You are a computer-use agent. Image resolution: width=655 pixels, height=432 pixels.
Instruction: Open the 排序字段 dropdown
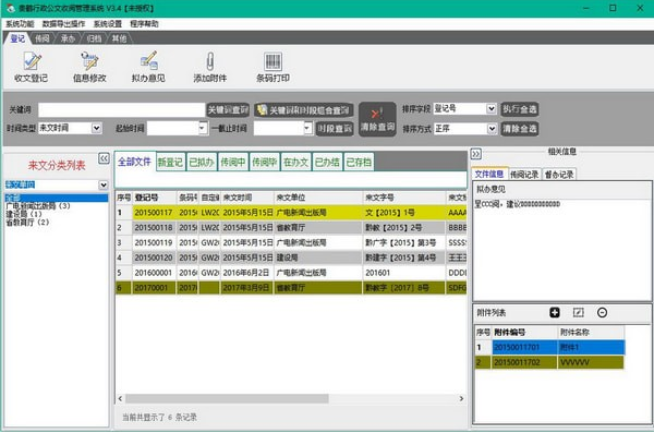pos(491,109)
